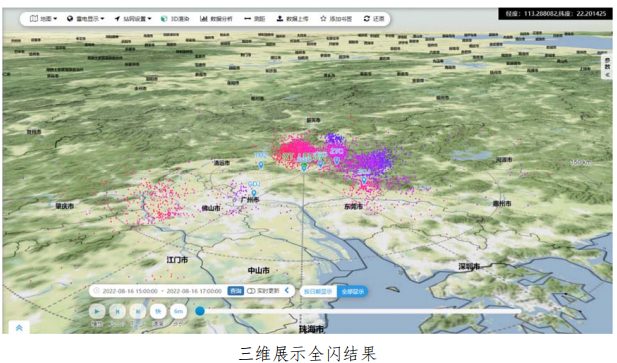Click the 中山市 city label on map
The width and height of the screenshot is (617, 363).
(x=259, y=271)
